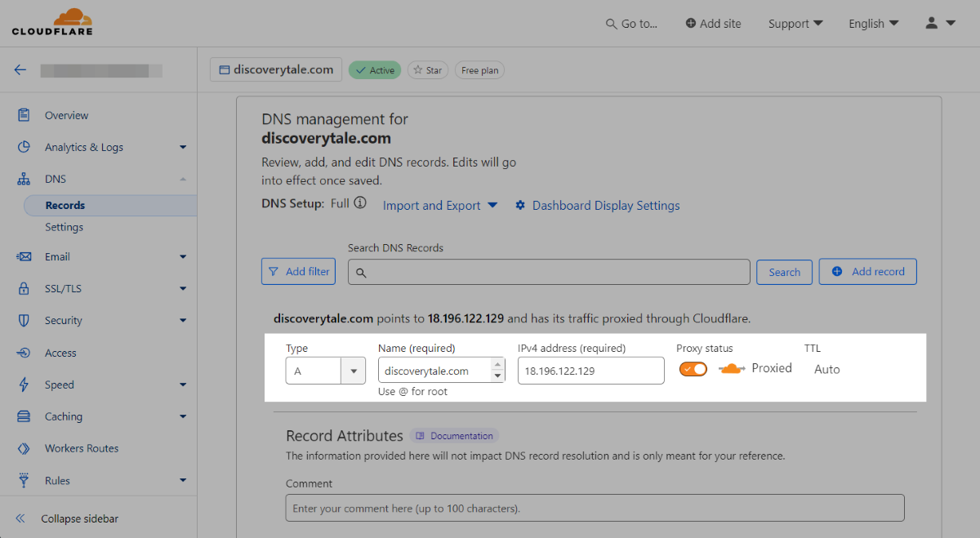Open the Access sidebar item
980x538 pixels.
(x=60, y=353)
